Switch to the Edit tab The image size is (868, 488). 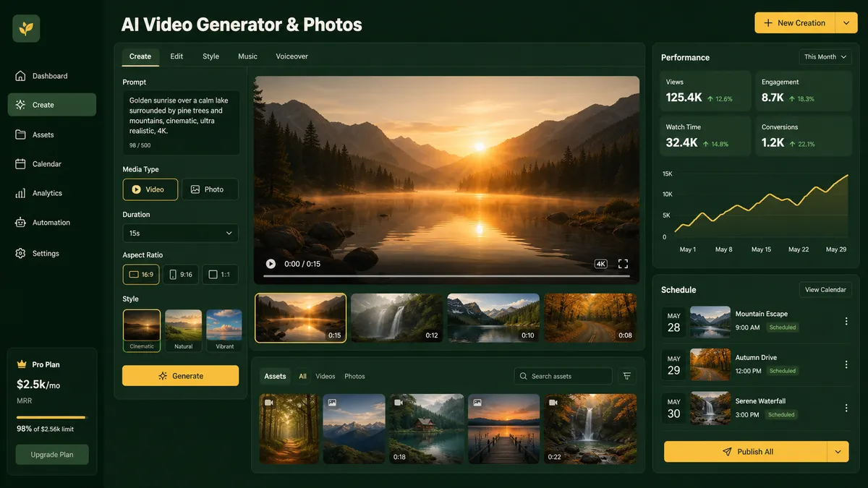click(x=176, y=56)
